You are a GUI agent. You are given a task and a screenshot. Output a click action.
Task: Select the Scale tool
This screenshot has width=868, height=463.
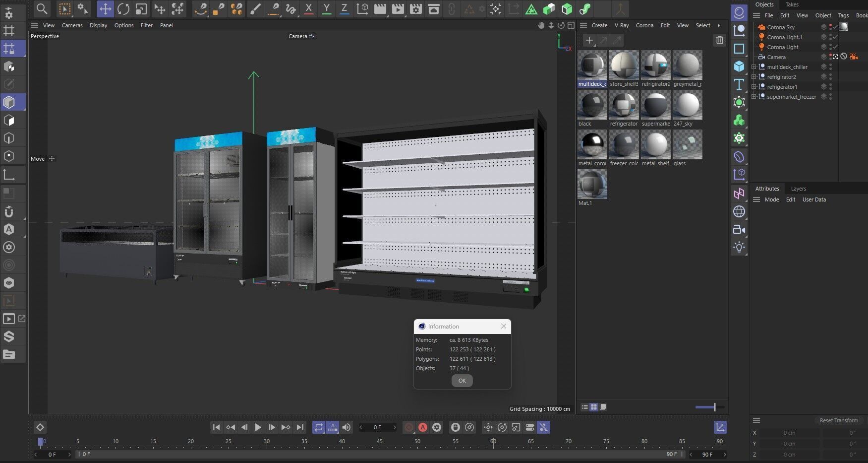pyautogui.click(x=141, y=9)
